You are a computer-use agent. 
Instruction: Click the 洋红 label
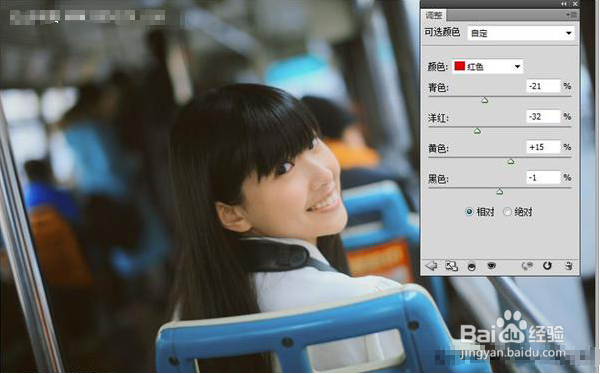(x=438, y=118)
